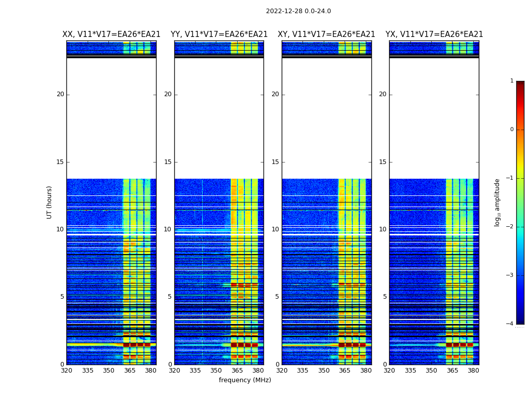Screen dimensions: 532x405
Task: Click the colorbar tick label -3
Action: tap(511, 275)
